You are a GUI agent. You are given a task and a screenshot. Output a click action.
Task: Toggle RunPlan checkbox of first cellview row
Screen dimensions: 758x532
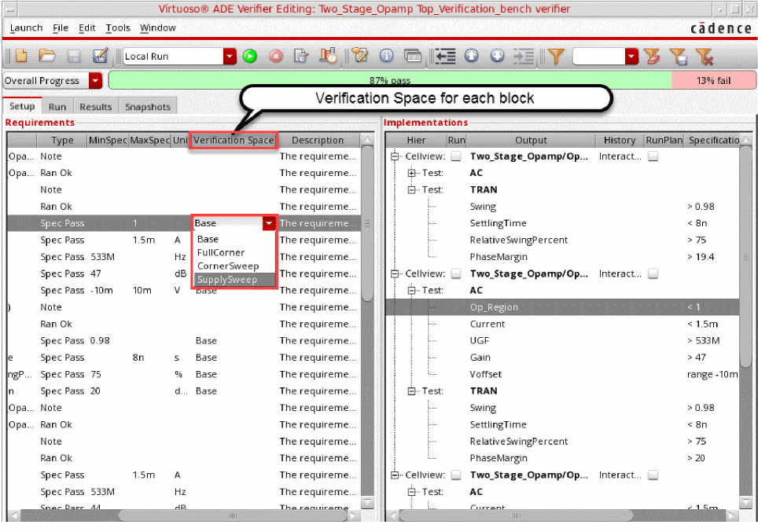653,156
